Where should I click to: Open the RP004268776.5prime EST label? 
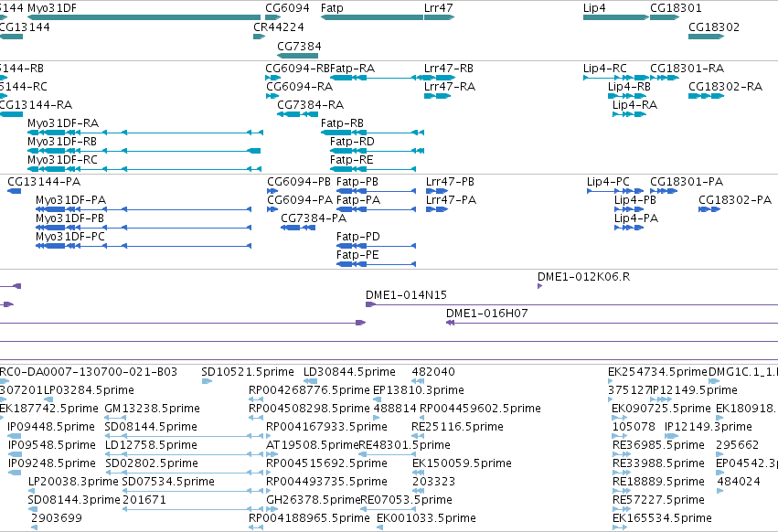(x=310, y=390)
